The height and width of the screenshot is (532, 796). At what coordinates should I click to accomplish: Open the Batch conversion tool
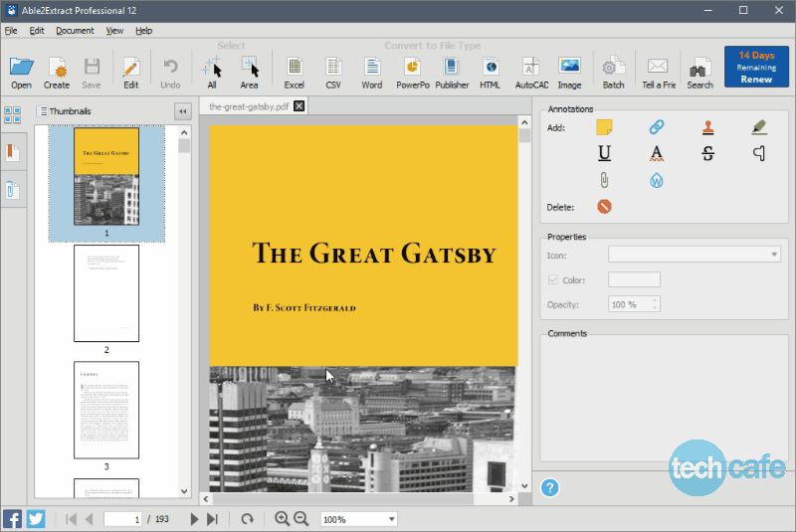613,73
